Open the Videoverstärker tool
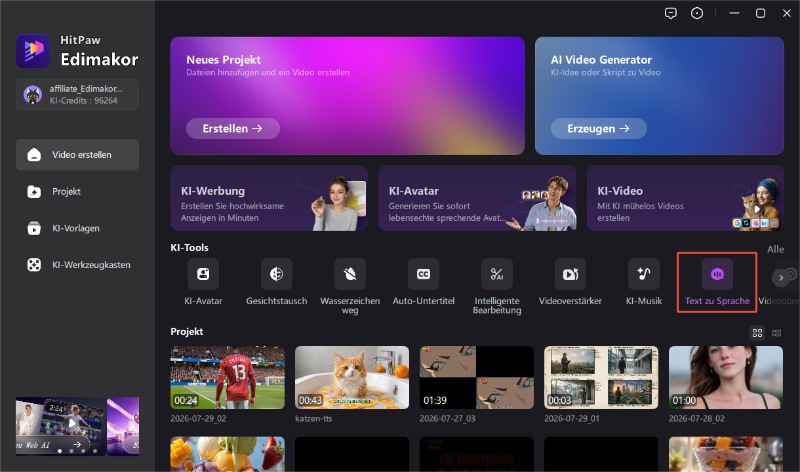The width and height of the screenshot is (800, 472). [x=570, y=274]
